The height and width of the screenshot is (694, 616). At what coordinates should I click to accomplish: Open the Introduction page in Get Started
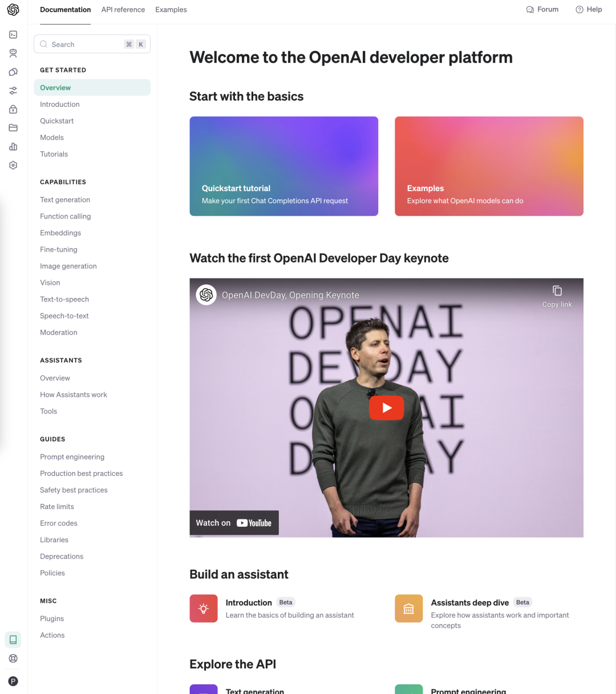point(60,104)
